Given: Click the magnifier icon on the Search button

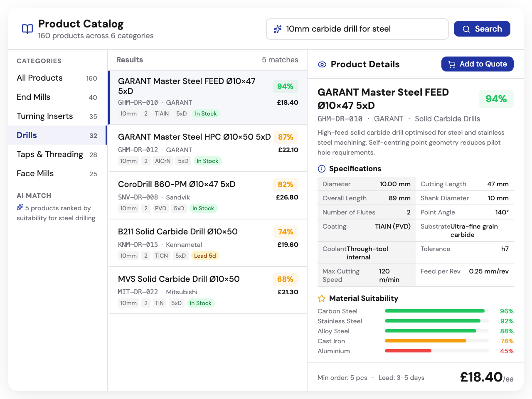Looking at the screenshot, I should point(466,29).
